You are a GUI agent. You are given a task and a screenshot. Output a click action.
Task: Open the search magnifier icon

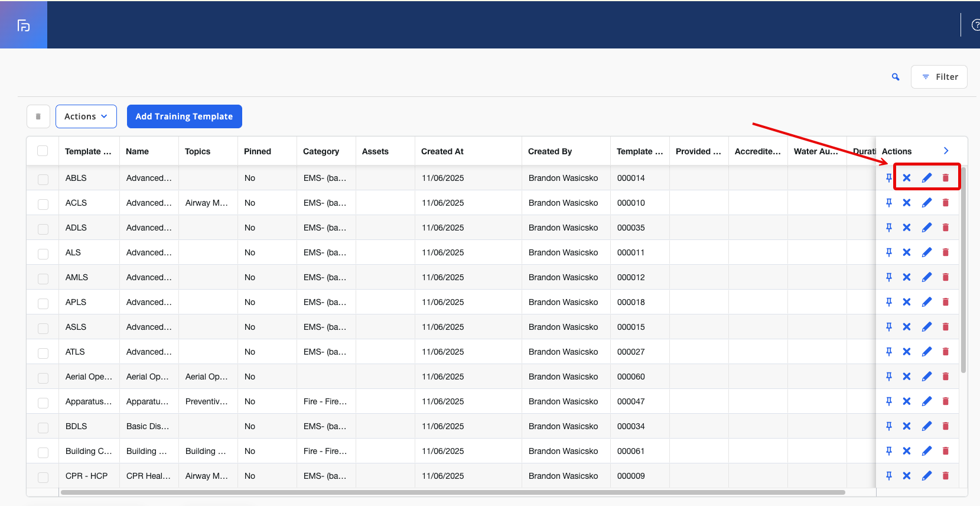click(896, 77)
